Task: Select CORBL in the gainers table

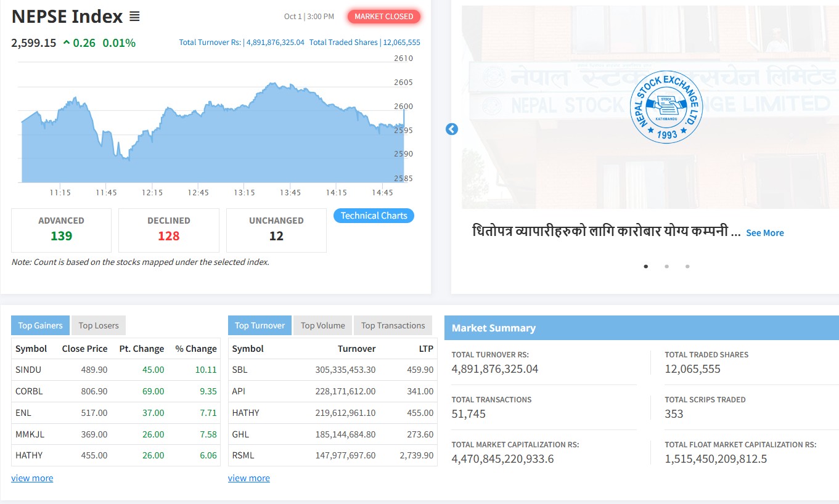Action: 30,391
